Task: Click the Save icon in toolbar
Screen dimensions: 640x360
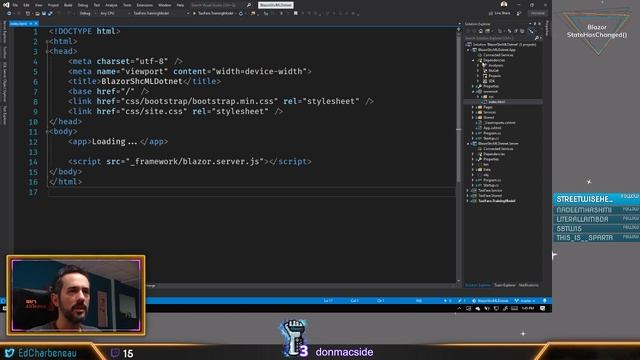Action: pos(44,13)
